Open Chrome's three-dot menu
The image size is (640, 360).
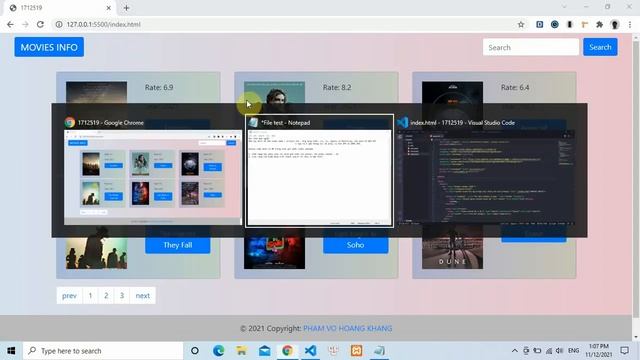pyautogui.click(x=630, y=24)
